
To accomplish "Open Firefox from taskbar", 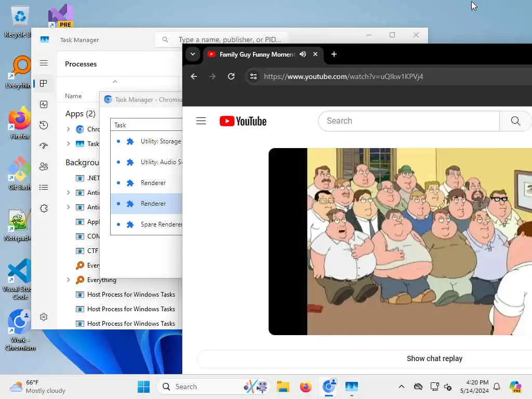I will click(305, 387).
